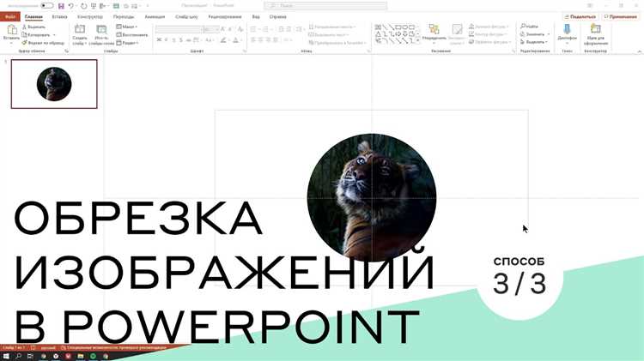Select the triangle shape in shapes gallery

(378, 34)
